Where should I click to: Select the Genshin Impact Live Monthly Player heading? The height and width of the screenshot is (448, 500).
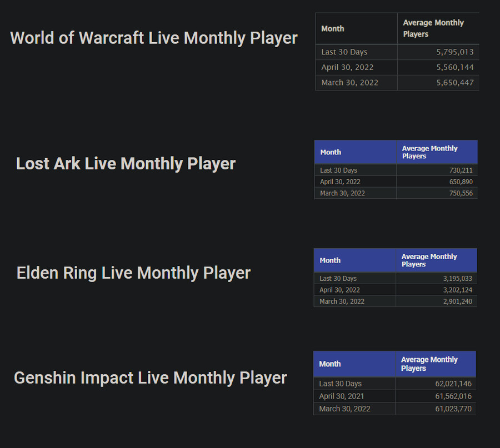point(150,378)
